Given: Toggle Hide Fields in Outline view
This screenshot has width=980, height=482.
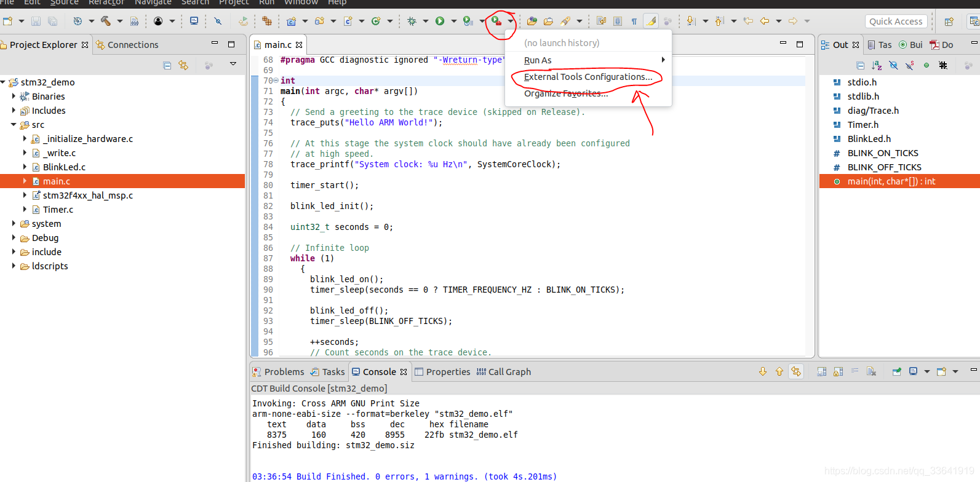Looking at the screenshot, I should 893,65.
